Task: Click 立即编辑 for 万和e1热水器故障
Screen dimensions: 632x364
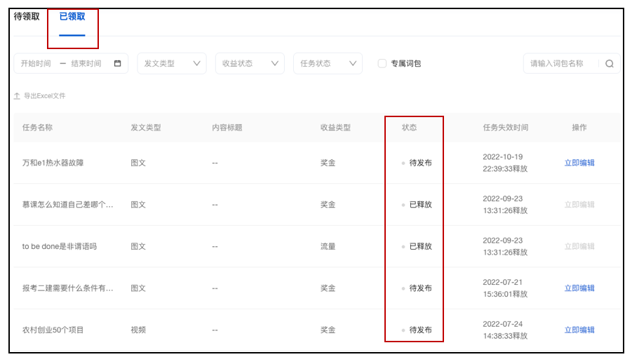Action: coord(579,163)
